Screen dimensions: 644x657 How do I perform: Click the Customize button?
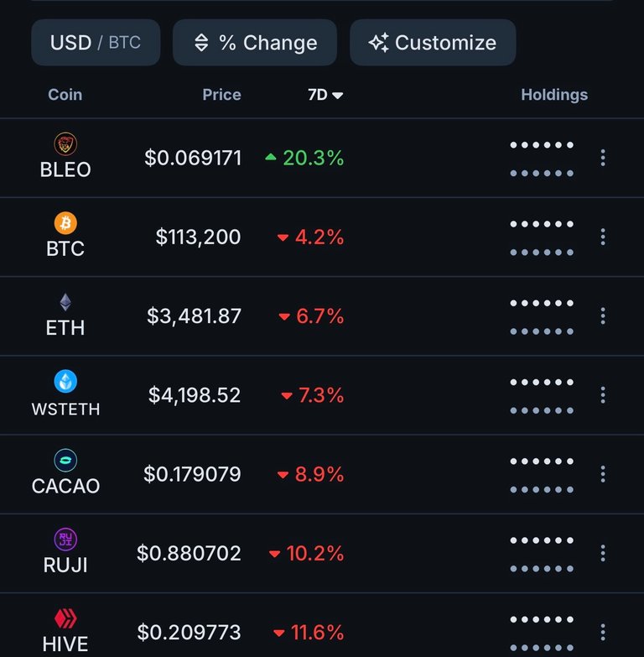tap(433, 42)
